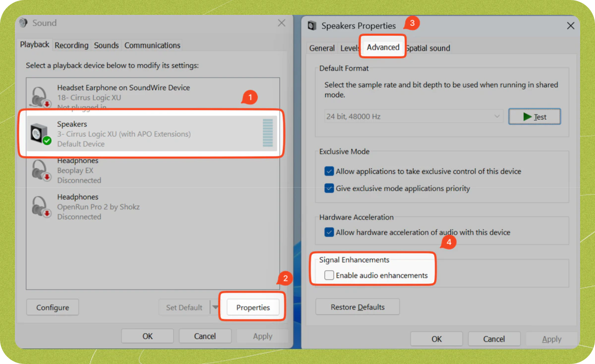This screenshot has width=595, height=364.
Task: Click '18- Cirrus Logic XU' text
Action: point(89,98)
